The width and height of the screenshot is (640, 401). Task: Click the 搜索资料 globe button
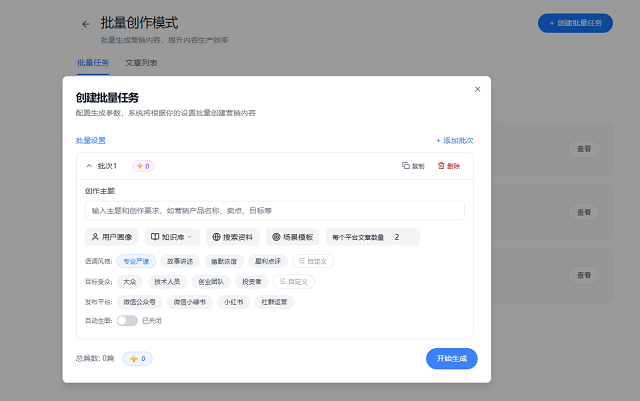[233, 237]
